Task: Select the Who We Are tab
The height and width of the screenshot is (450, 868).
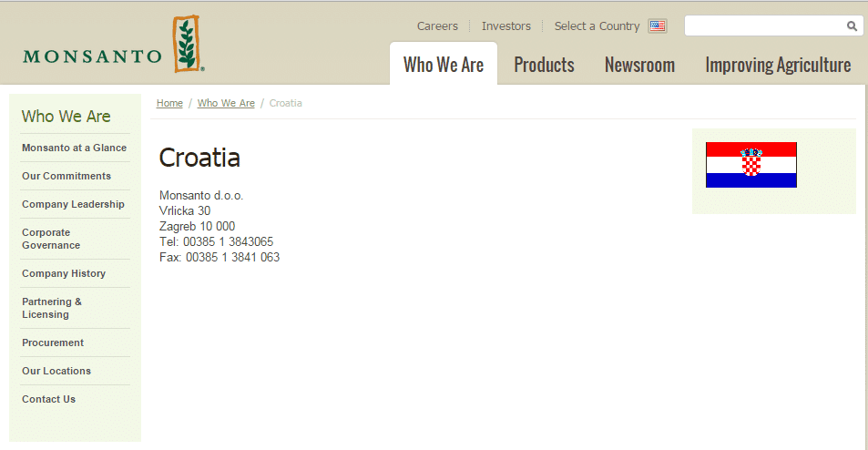Action: coord(444,64)
